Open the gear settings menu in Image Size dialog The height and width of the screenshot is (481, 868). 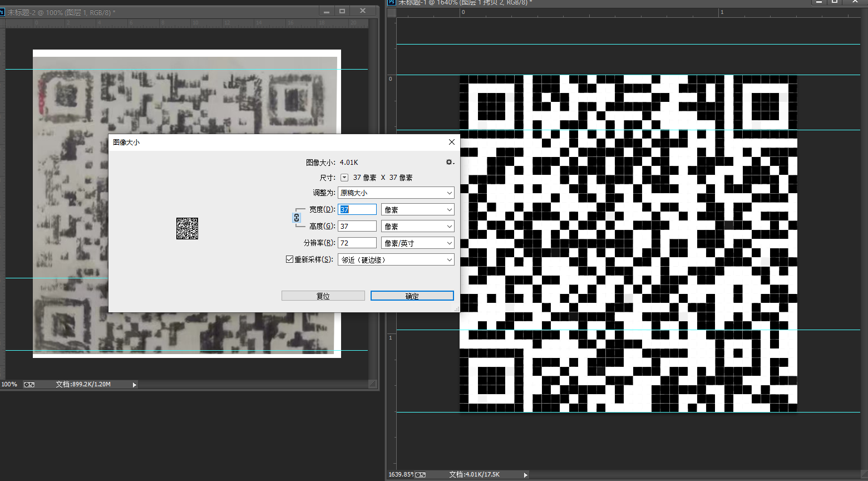click(450, 163)
